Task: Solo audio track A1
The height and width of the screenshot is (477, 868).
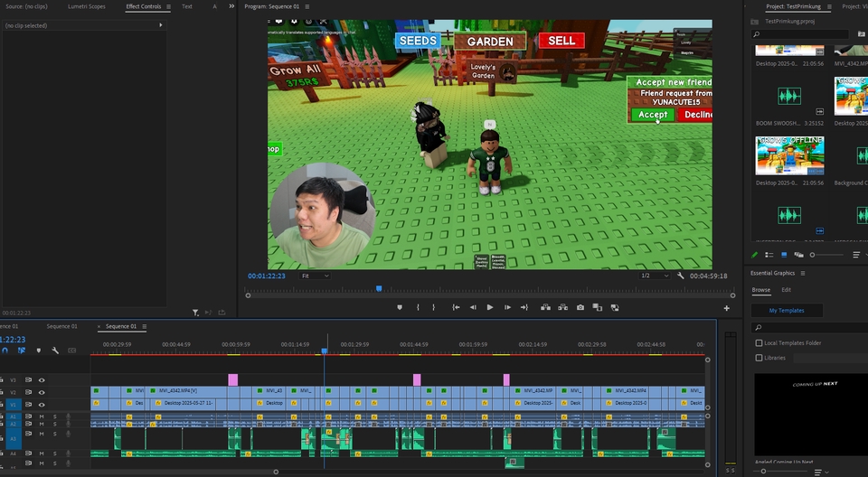Action: click(55, 416)
